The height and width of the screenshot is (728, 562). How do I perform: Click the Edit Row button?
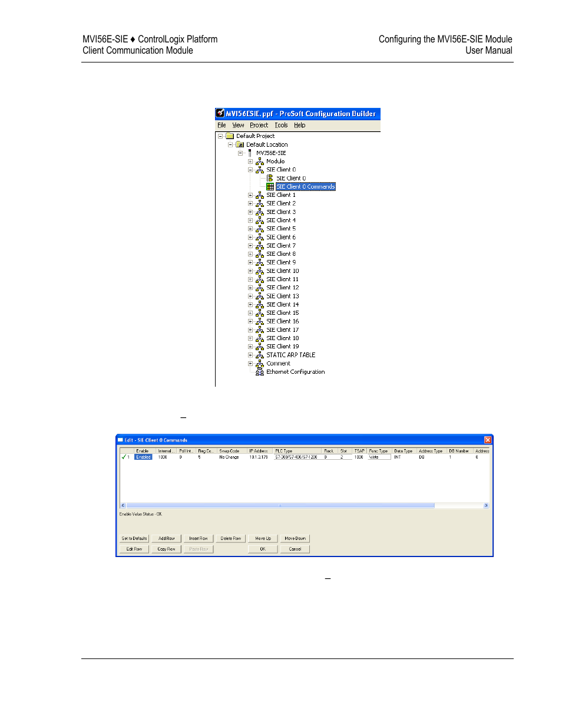coord(134,549)
